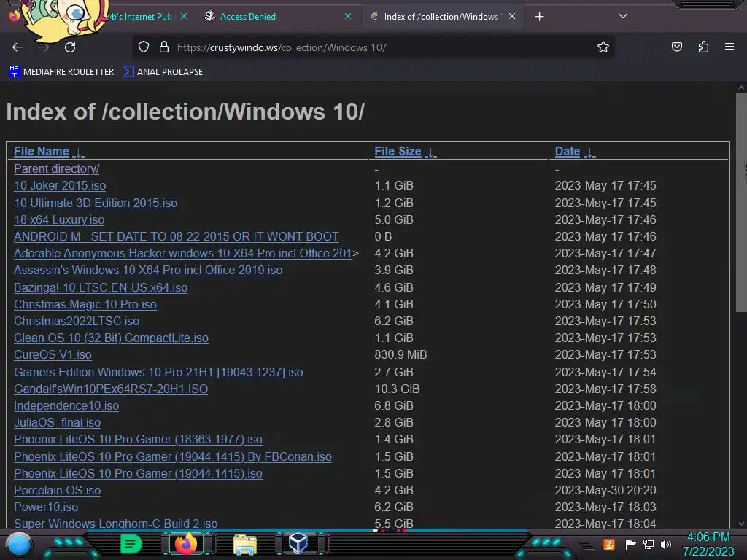Open the extensions puzzle icon
Viewport: 747px width, 560px height.
[x=703, y=47]
